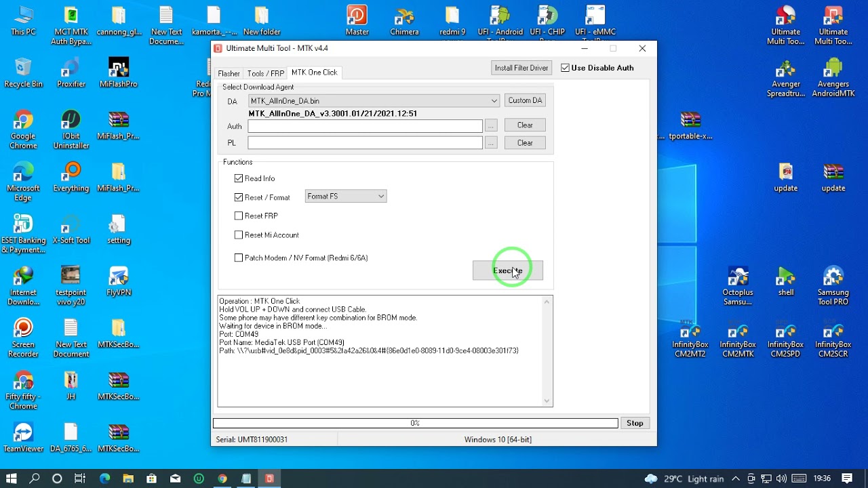Click inside the Auth input field
This screenshot has width=868, height=488.
point(365,126)
